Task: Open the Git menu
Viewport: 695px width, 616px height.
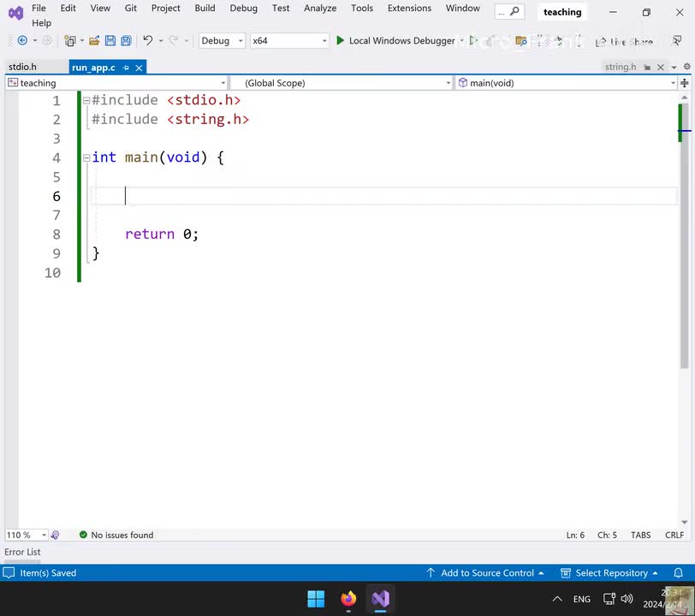Action: click(130, 8)
